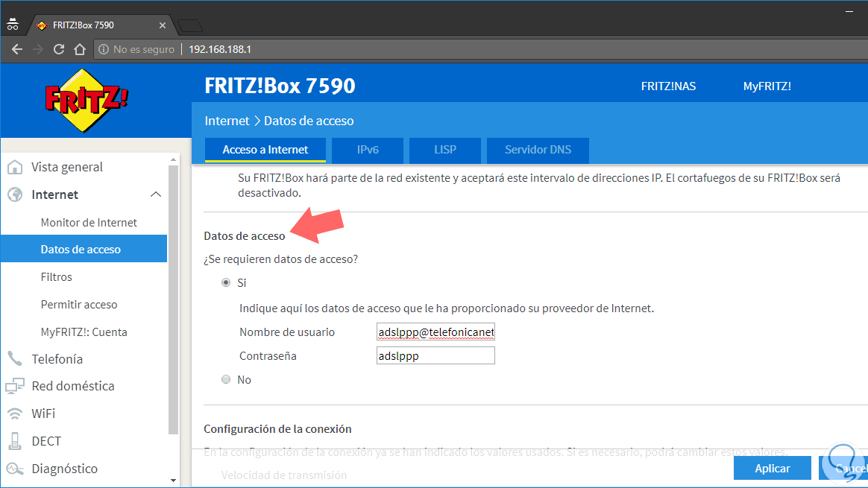Collapse the Internet menu chevron

pos(156,194)
